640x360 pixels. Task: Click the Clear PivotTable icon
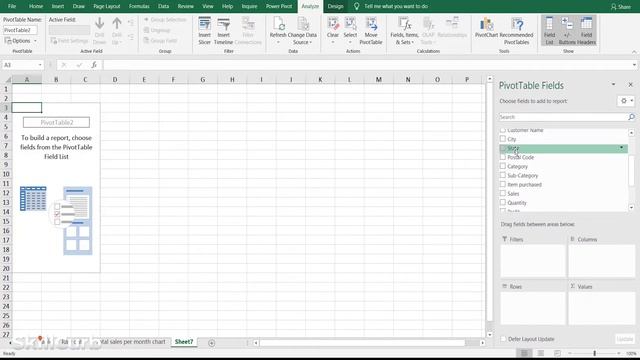[333, 24]
